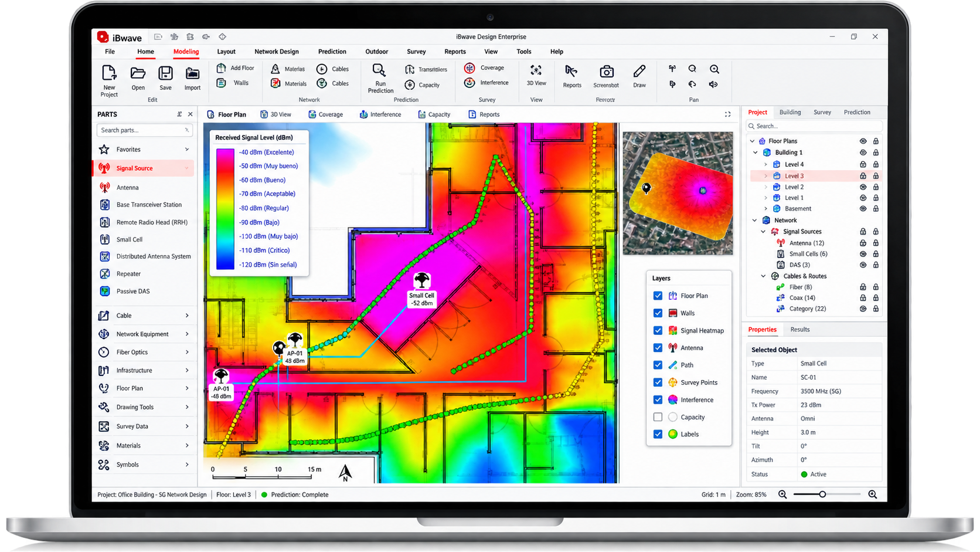This screenshot has height=552, width=980.
Task: Toggle the lock for Building 1
Action: coord(876,153)
